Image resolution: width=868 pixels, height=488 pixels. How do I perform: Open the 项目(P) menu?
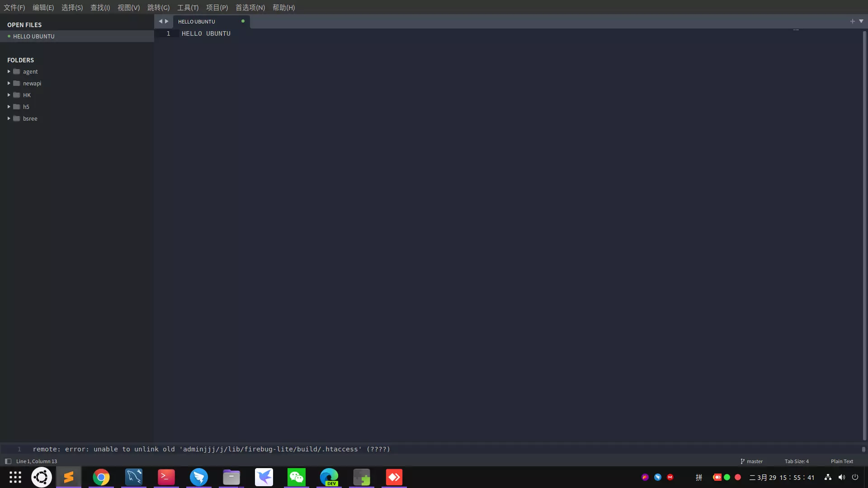click(x=217, y=8)
